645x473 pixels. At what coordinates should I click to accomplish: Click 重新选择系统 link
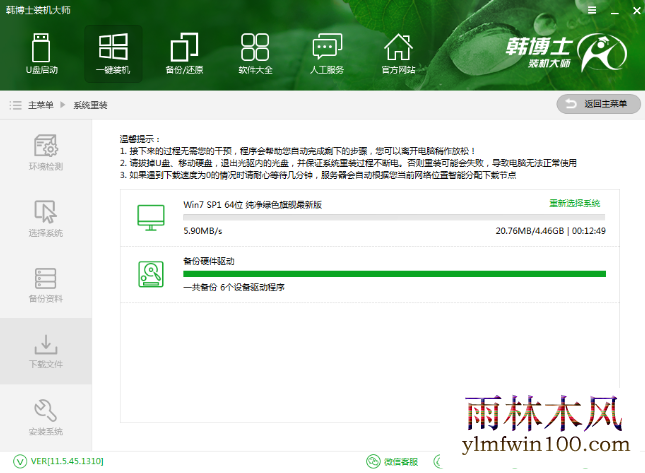coord(574,203)
